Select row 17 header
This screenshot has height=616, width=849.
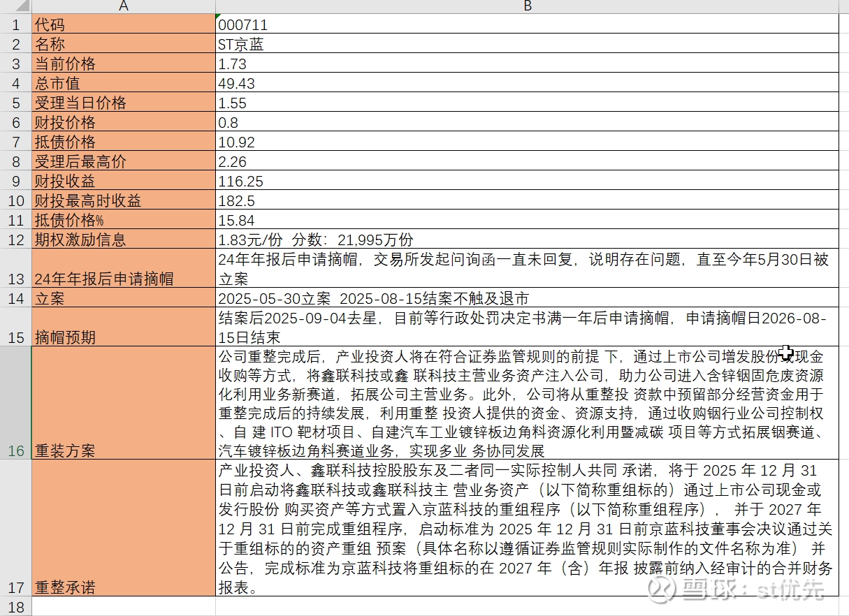click(15, 527)
